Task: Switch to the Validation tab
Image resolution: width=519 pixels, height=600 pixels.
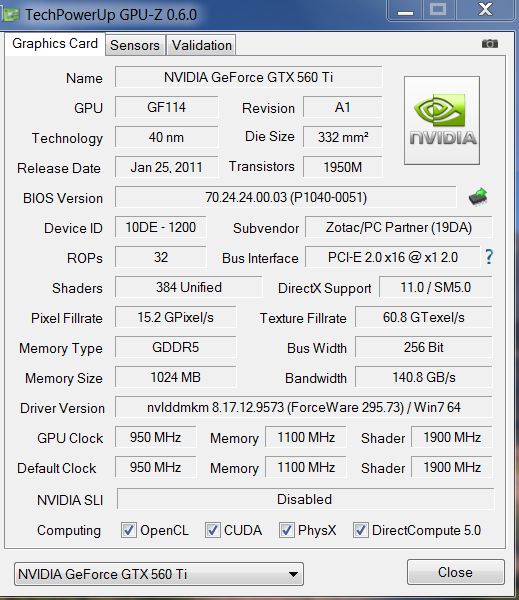Action: (x=201, y=45)
